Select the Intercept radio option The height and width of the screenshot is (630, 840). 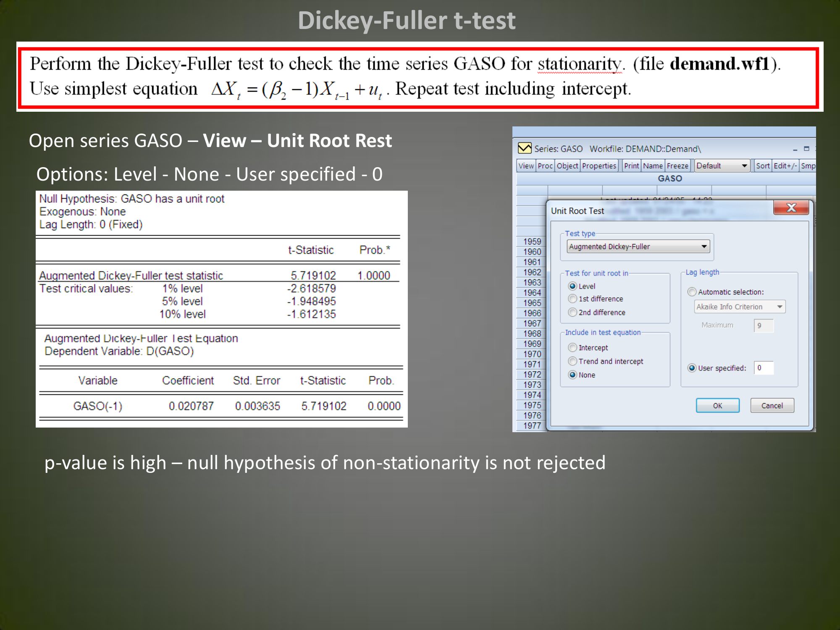click(x=572, y=347)
